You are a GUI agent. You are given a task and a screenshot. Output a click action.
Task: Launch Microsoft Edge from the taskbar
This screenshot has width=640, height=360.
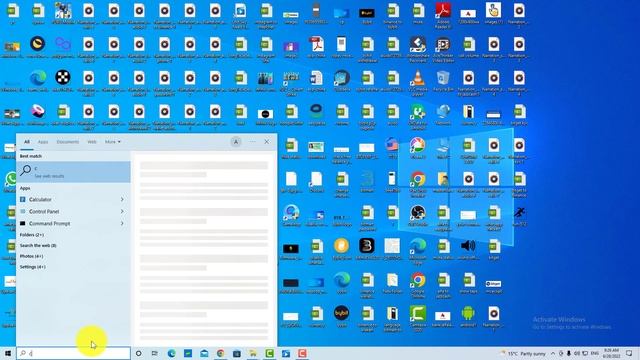coord(171,353)
